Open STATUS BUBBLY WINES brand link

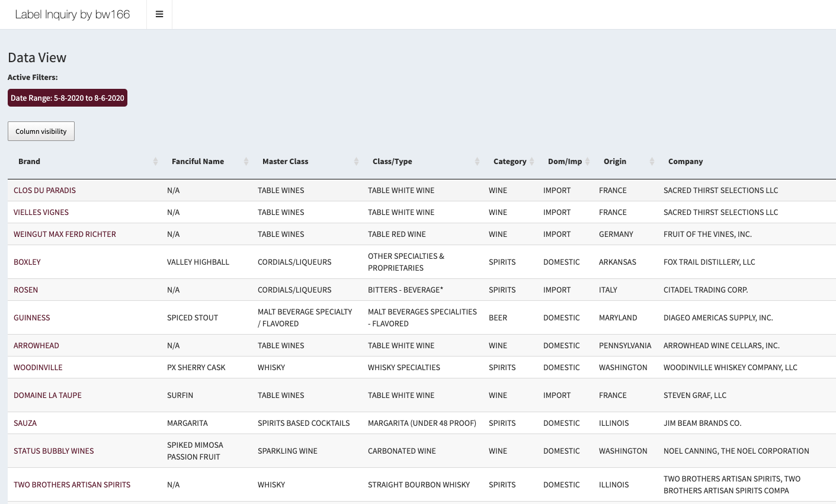click(54, 451)
